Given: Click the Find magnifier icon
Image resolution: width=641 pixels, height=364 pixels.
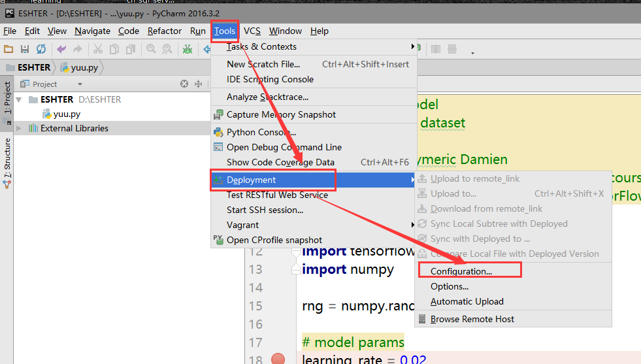Looking at the screenshot, I should tap(151, 50).
